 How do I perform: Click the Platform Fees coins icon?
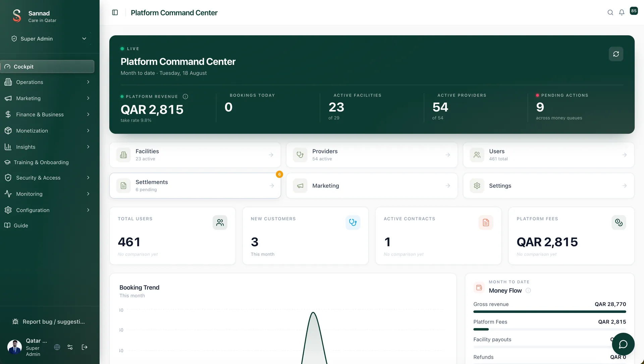619,222
